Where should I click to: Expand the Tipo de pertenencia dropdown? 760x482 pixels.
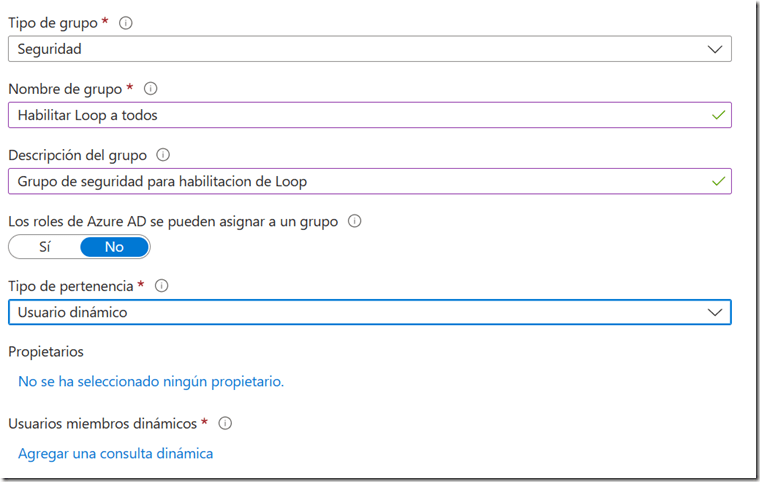[x=369, y=312]
